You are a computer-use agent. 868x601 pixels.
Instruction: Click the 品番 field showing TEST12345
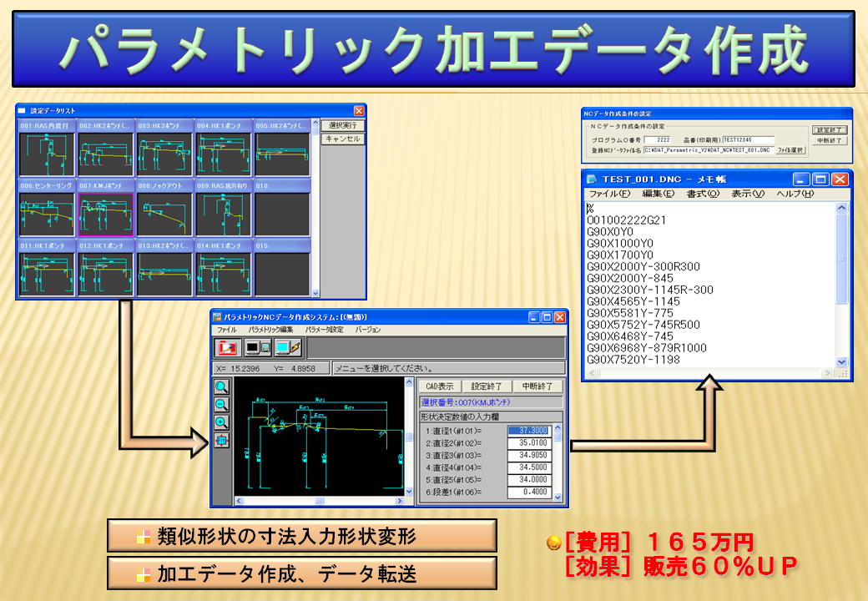748,140
